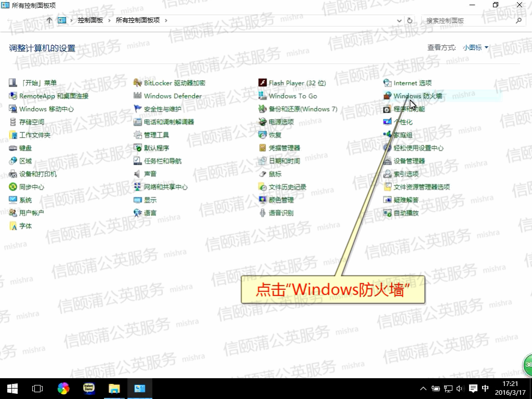Click the 搜索控制面板 search field
The height and width of the screenshot is (399, 532).
[468, 21]
